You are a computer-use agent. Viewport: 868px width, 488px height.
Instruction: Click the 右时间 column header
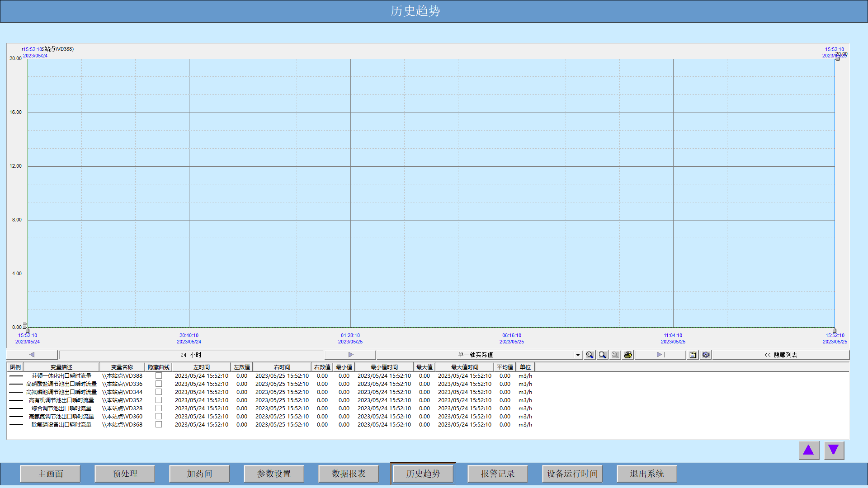click(282, 367)
